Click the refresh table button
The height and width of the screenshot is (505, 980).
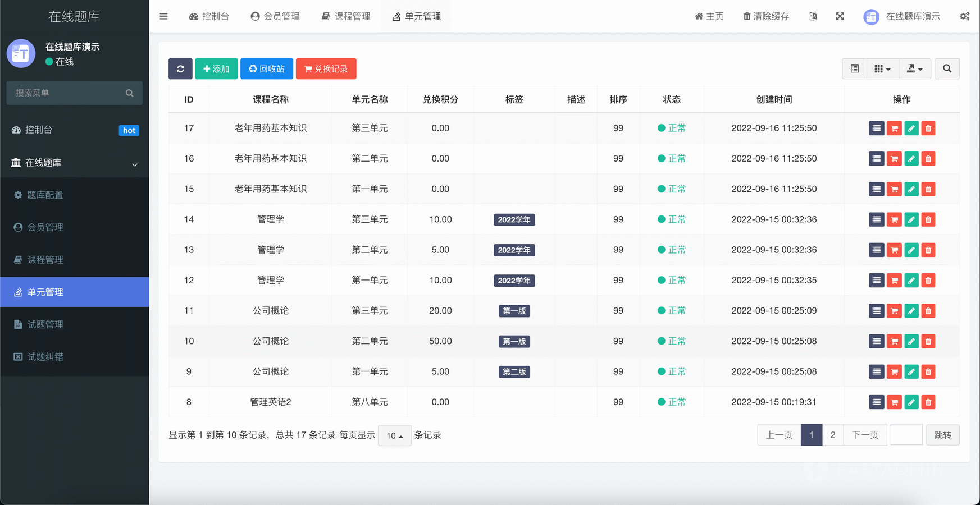coord(180,69)
